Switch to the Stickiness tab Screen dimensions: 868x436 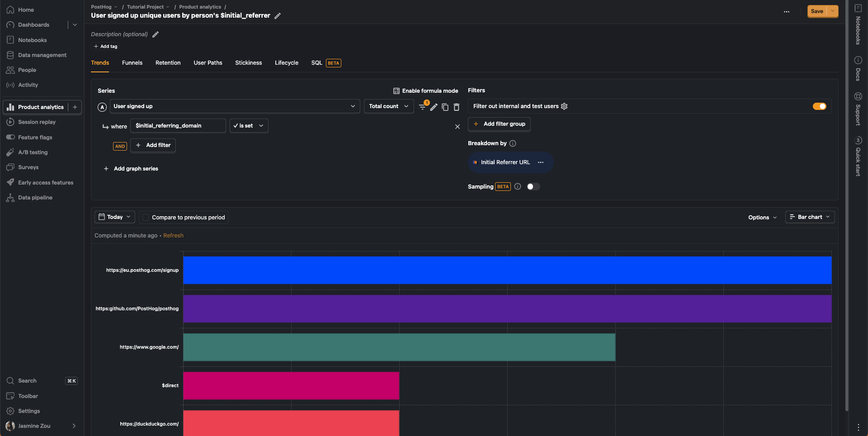click(248, 63)
